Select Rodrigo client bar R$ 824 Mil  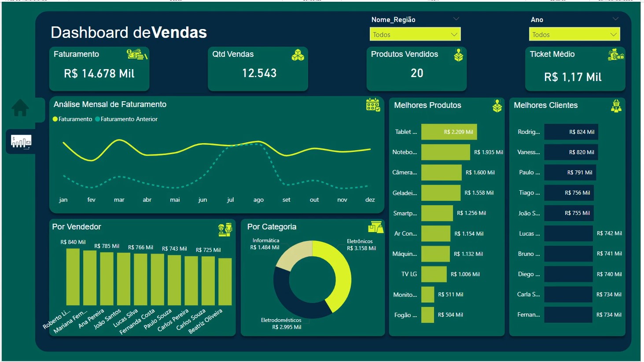tap(571, 132)
